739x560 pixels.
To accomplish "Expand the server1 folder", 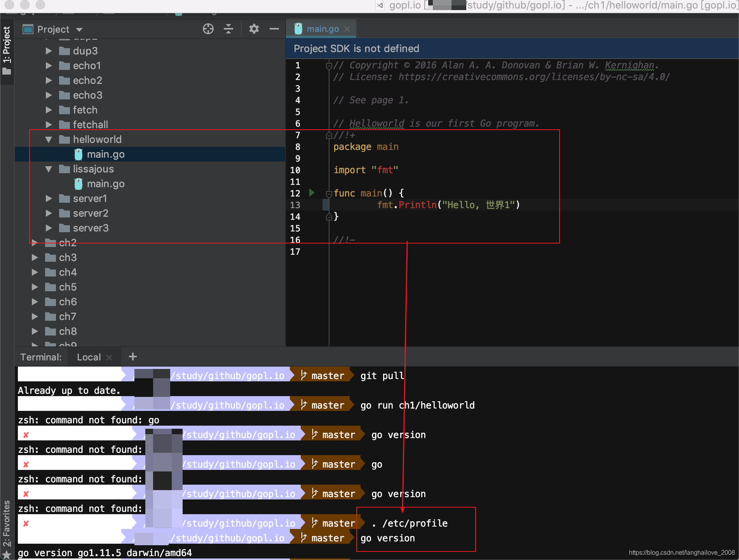I will click(x=49, y=198).
